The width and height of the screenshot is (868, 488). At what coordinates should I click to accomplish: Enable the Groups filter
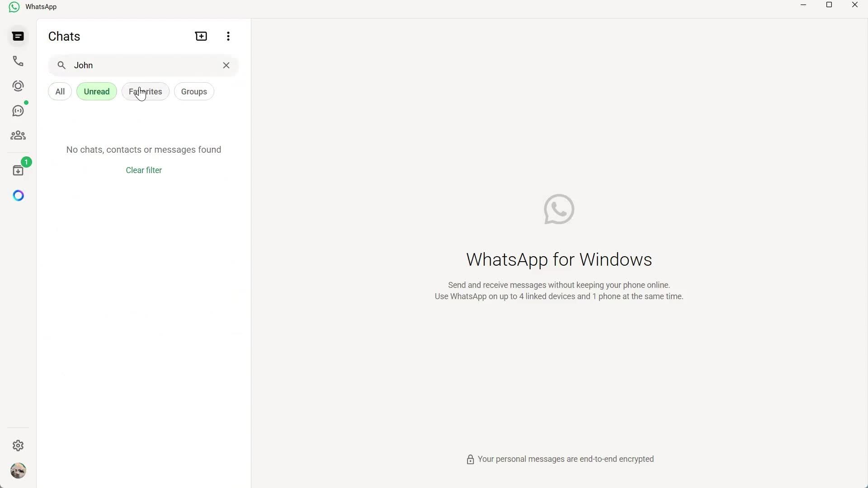pos(193,91)
